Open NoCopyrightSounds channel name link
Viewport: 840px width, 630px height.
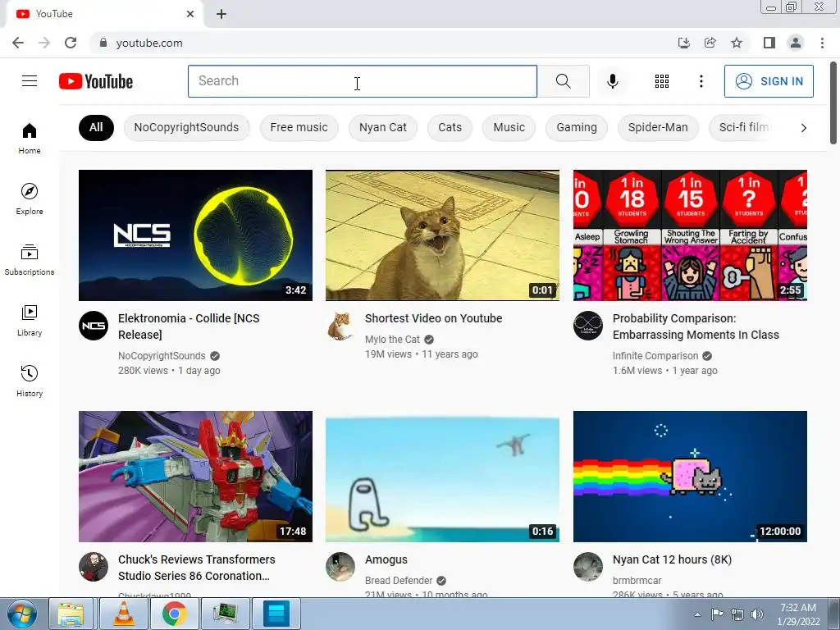(162, 356)
